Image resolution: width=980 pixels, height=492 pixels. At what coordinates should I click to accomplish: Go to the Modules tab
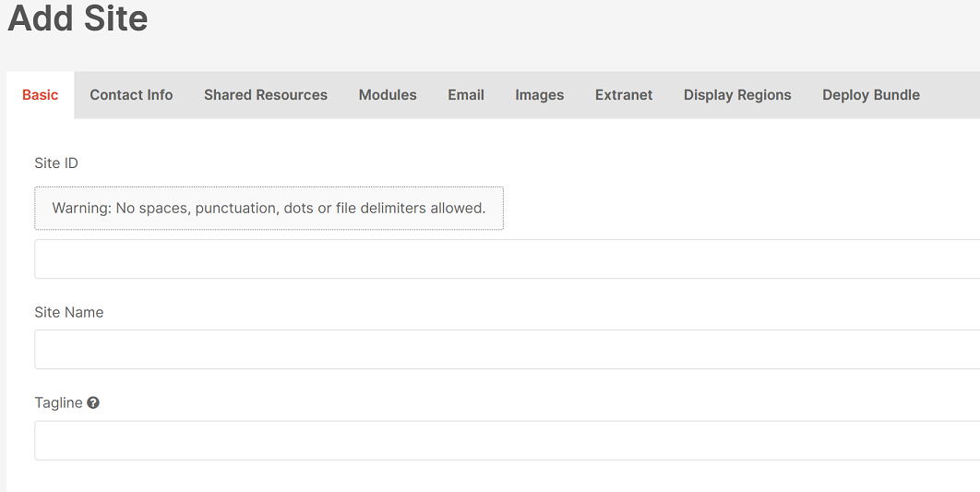coord(388,95)
